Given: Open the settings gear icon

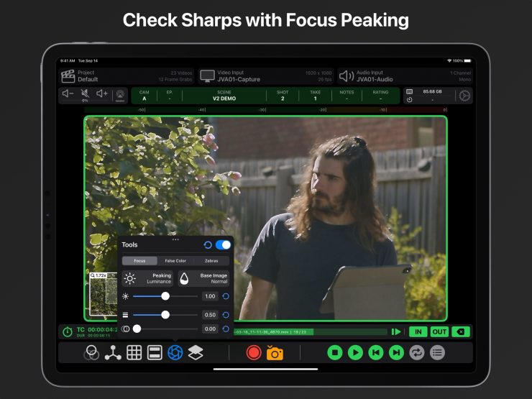Looking at the screenshot, I should [x=464, y=96].
